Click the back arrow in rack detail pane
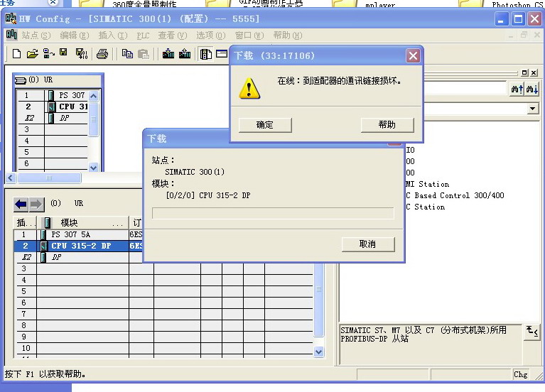545x392 pixels. [x=21, y=205]
